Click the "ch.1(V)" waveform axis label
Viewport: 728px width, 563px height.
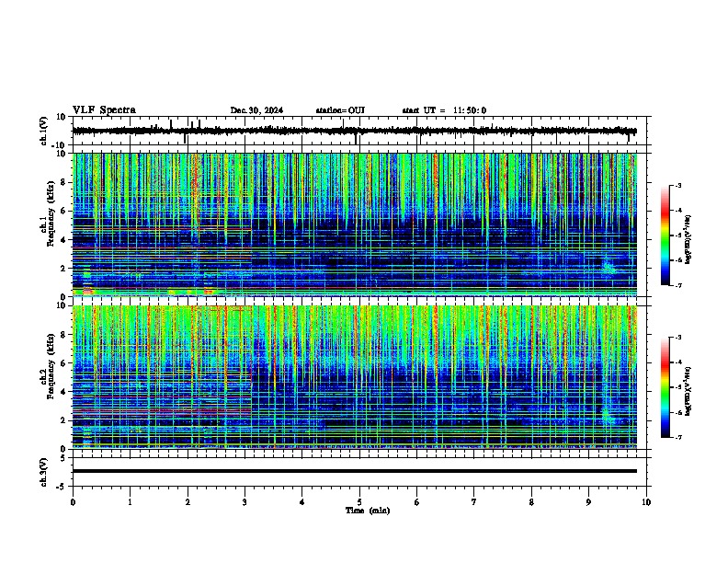(44, 131)
